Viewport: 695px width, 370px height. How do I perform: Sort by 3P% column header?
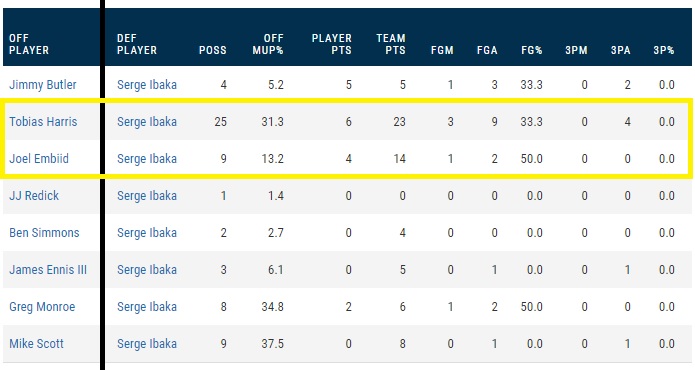click(x=664, y=50)
